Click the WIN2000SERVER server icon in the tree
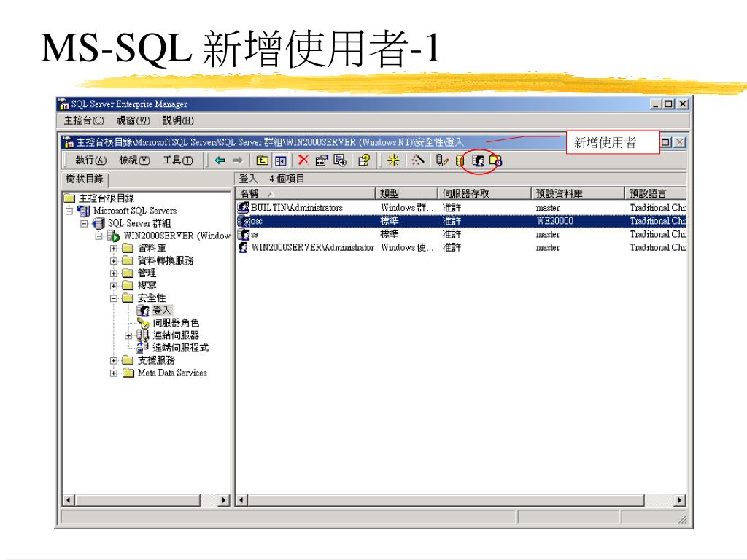The height and width of the screenshot is (560, 747). click(x=113, y=236)
